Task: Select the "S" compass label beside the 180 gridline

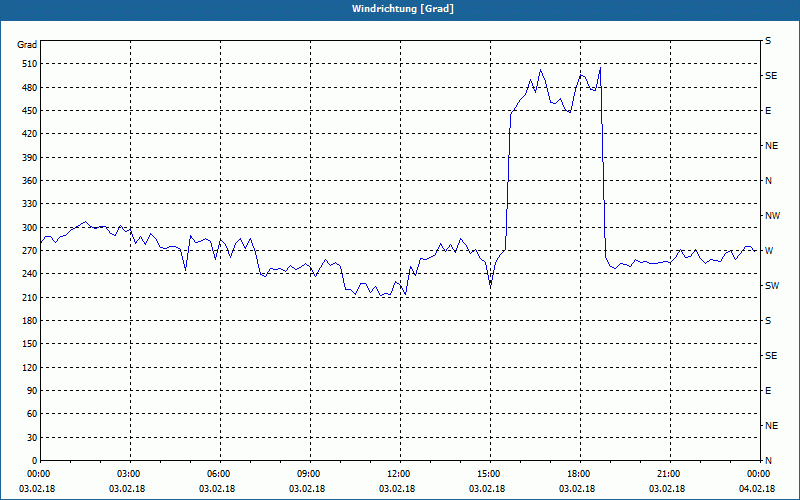Action: 768,321
